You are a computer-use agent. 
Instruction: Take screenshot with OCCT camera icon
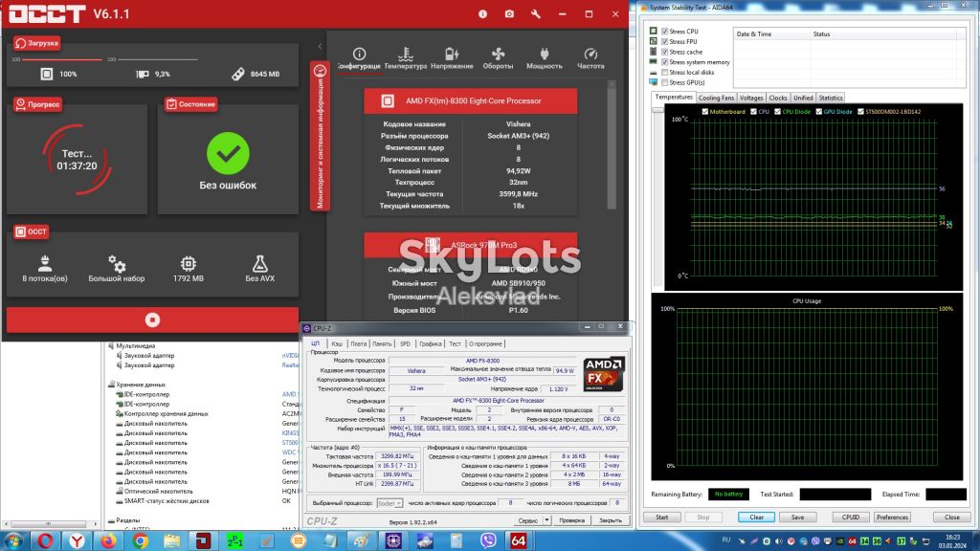(509, 13)
